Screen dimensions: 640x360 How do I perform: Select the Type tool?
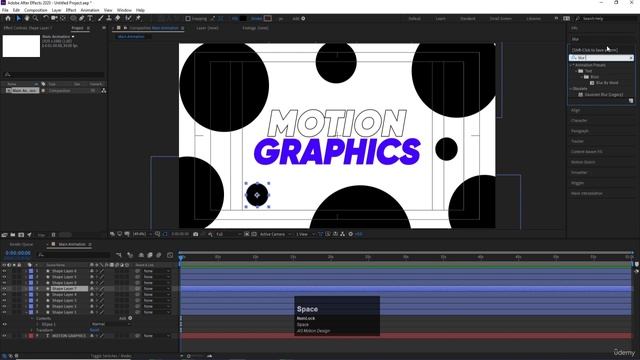pyautogui.click(x=90, y=18)
